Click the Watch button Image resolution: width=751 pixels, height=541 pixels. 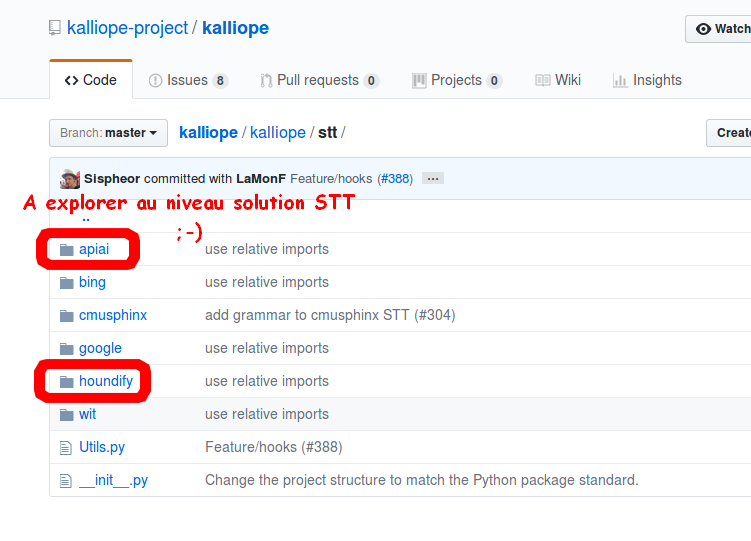719,29
